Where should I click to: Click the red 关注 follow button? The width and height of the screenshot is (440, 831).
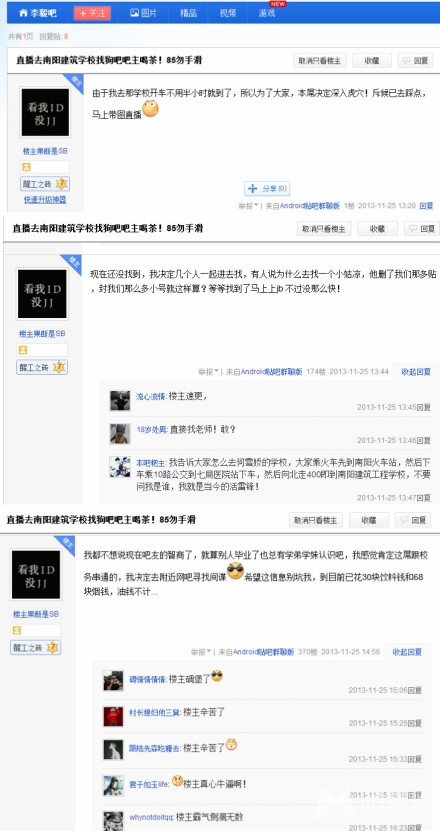[x=92, y=13]
